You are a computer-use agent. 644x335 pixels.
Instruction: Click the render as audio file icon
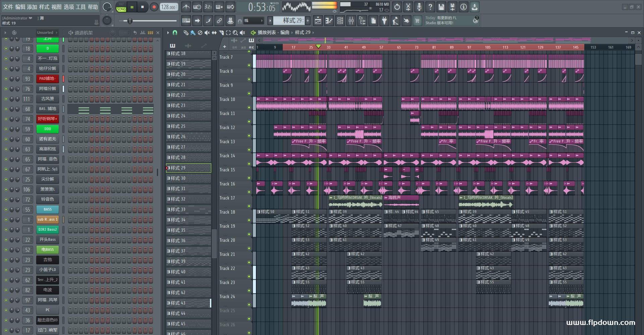tap(452, 7)
